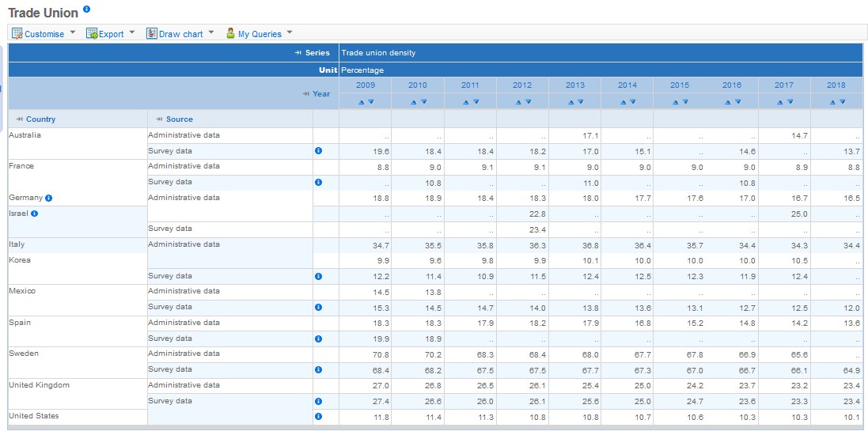
Task: Sort the 2013 column in ascending order
Action: pos(570,102)
